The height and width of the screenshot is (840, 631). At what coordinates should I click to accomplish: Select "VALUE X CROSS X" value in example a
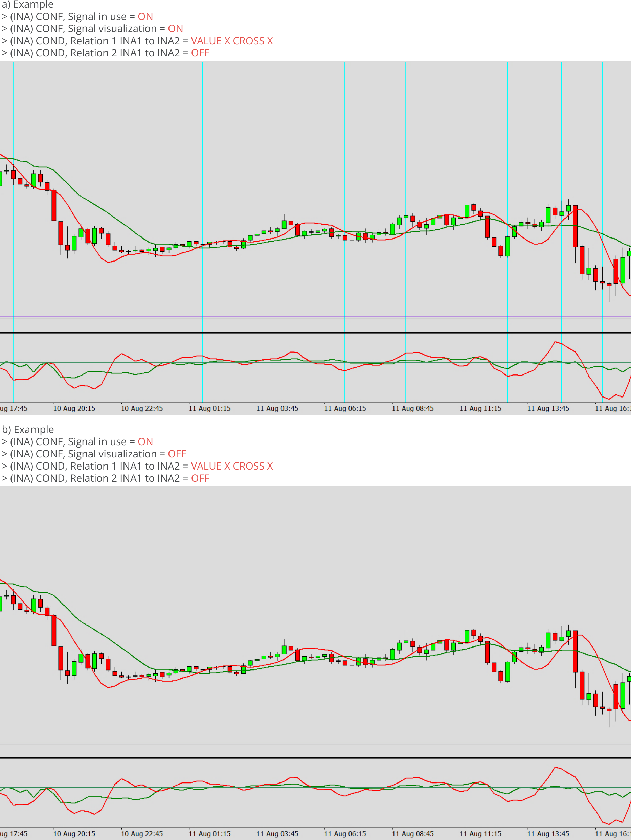click(x=232, y=41)
